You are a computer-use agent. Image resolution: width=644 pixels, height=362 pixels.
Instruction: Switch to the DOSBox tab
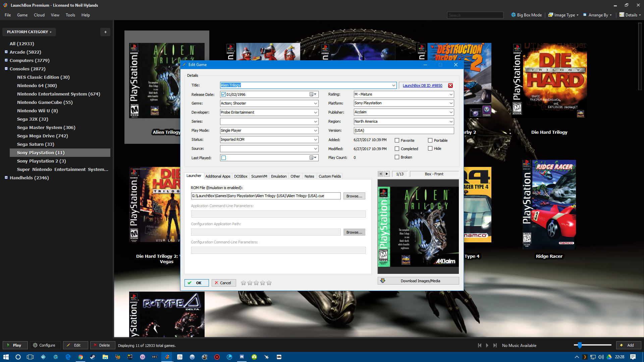[x=240, y=176]
